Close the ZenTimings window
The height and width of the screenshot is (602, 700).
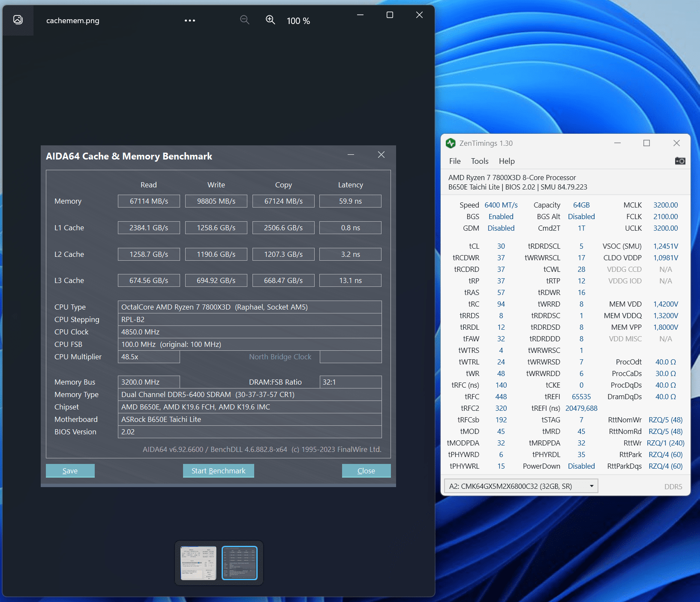[676, 143]
